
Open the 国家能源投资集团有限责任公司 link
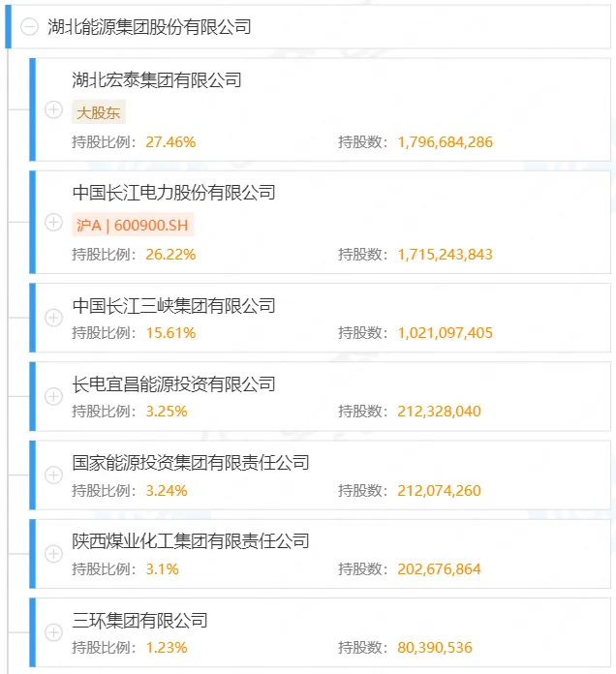191,463
